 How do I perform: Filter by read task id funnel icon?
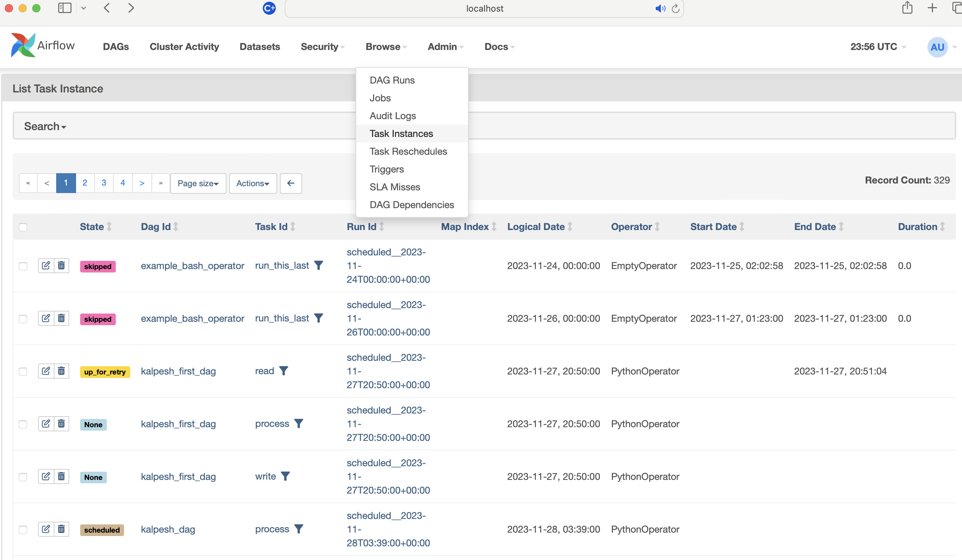click(x=284, y=371)
